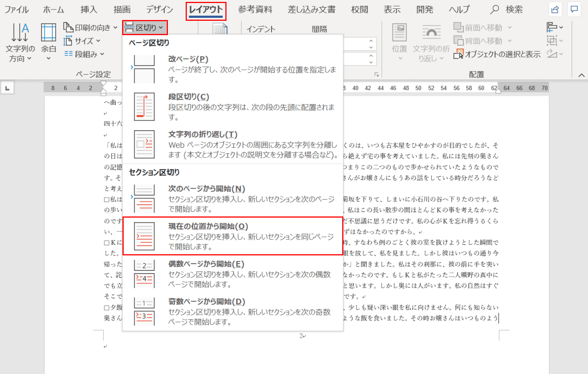
Task: Toggle the 区切り breaks dropdown button
Action: coord(145,28)
